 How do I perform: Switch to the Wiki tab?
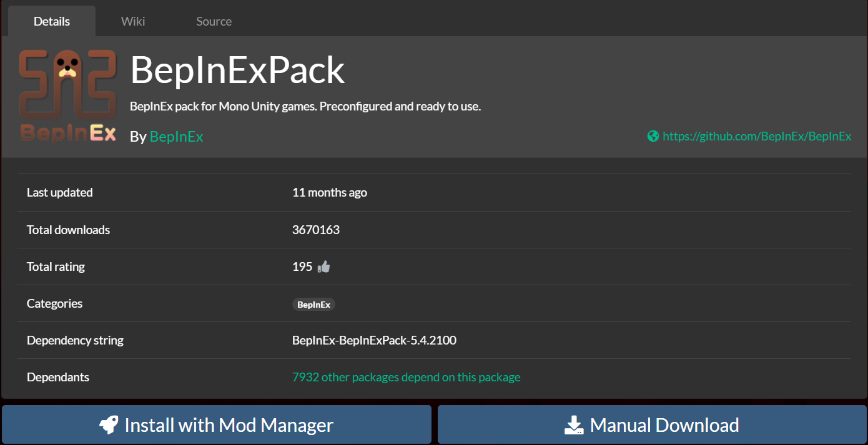(x=133, y=21)
